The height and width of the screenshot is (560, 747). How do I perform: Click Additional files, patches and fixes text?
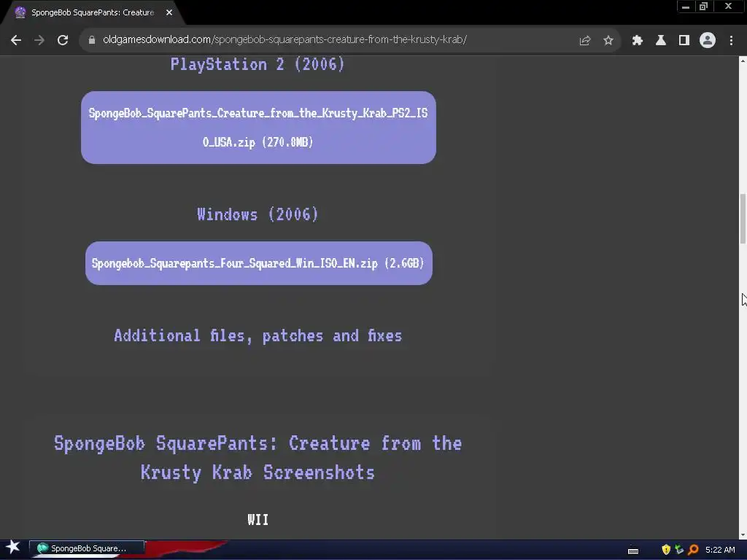(x=258, y=335)
